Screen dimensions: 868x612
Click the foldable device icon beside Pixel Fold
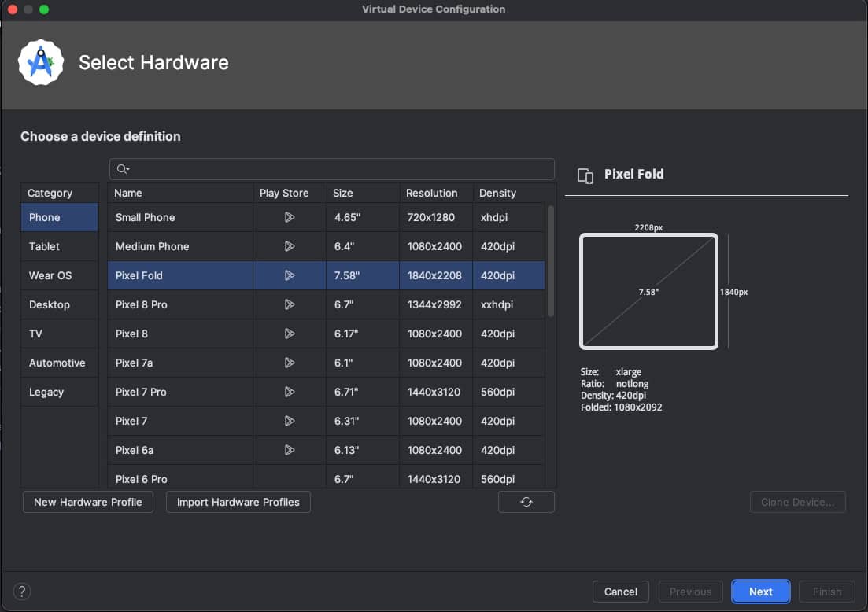click(x=585, y=175)
